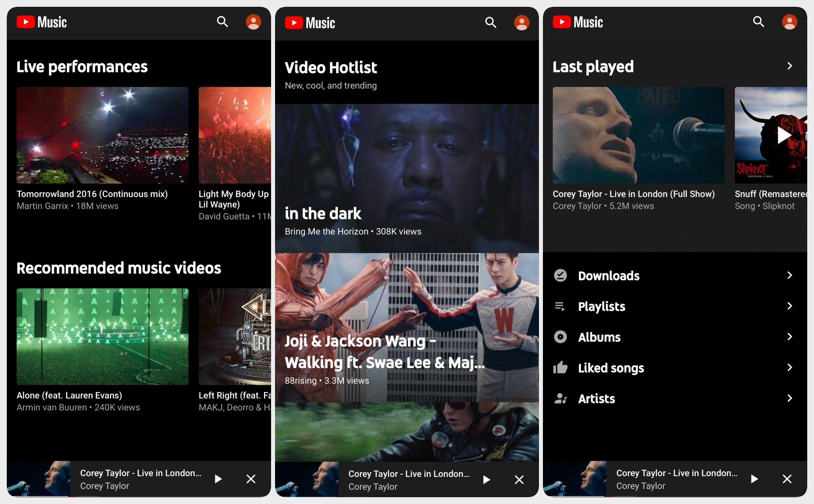Image resolution: width=814 pixels, height=504 pixels.
Task: Click '88rising • 3.3M views' text
Action: (327, 380)
